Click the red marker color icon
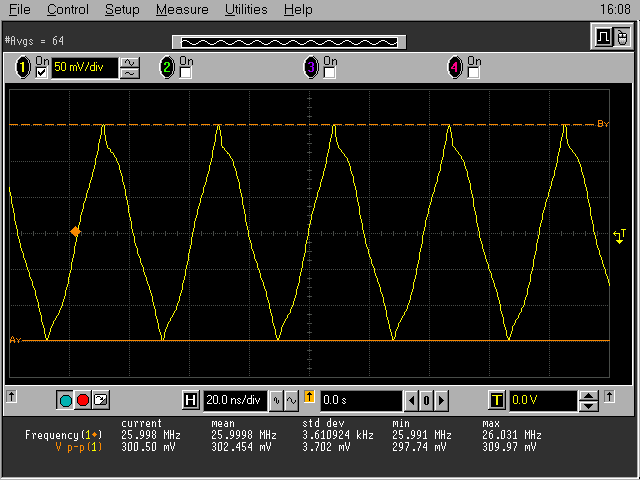The width and height of the screenshot is (640, 480). pos(83,400)
